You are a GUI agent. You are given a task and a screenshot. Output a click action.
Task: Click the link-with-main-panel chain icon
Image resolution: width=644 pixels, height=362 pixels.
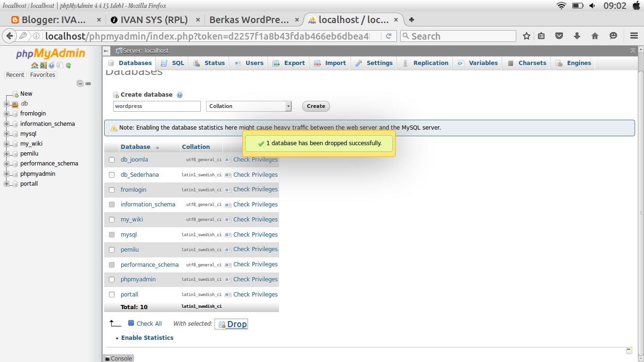point(88,83)
